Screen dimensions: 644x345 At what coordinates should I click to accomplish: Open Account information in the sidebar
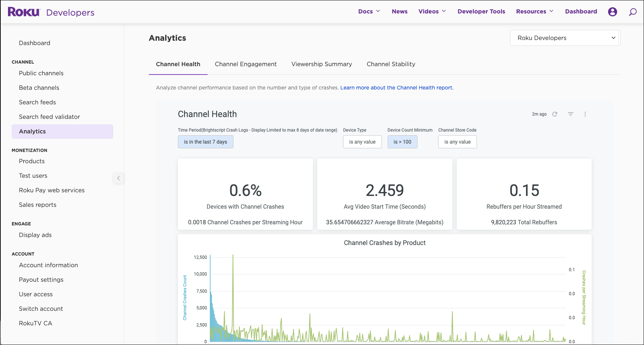pyautogui.click(x=48, y=265)
